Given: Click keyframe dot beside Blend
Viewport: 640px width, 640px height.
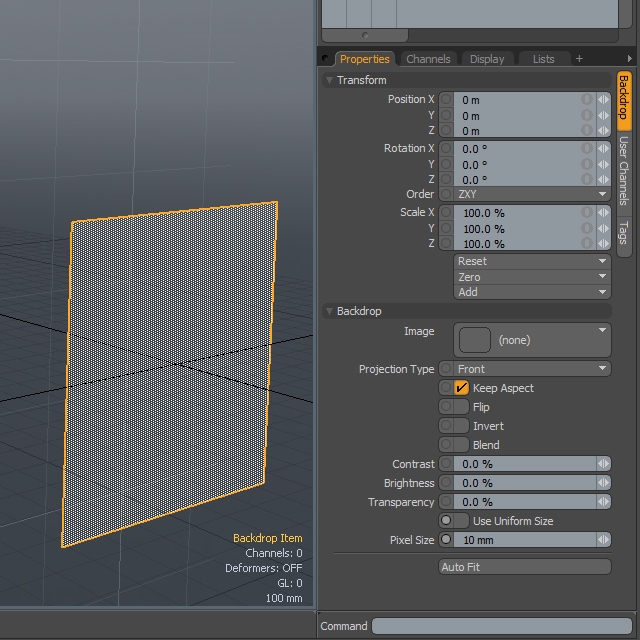Looking at the screenshot, I should (446, 444).
